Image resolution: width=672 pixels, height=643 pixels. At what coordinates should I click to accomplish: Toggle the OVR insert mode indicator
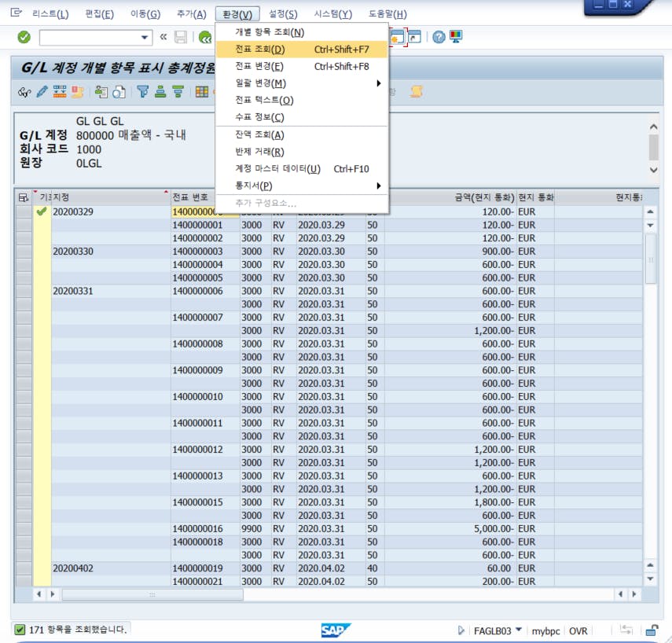pos(578,631)
